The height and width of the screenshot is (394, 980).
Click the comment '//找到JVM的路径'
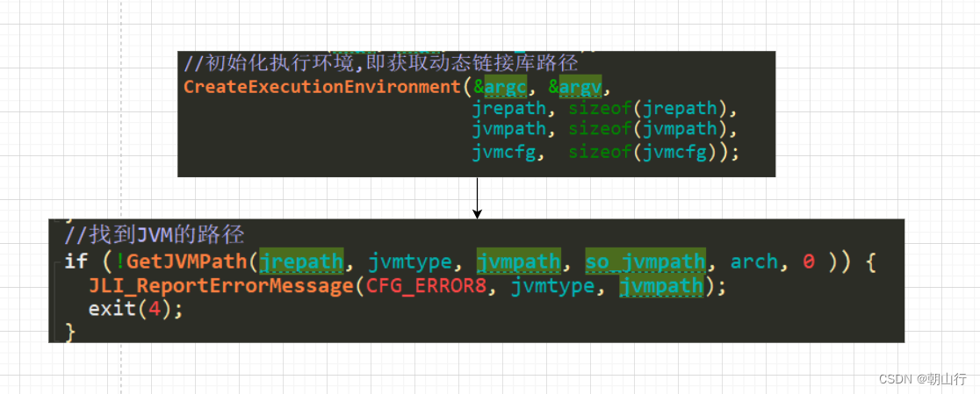(x=154, y=235)
